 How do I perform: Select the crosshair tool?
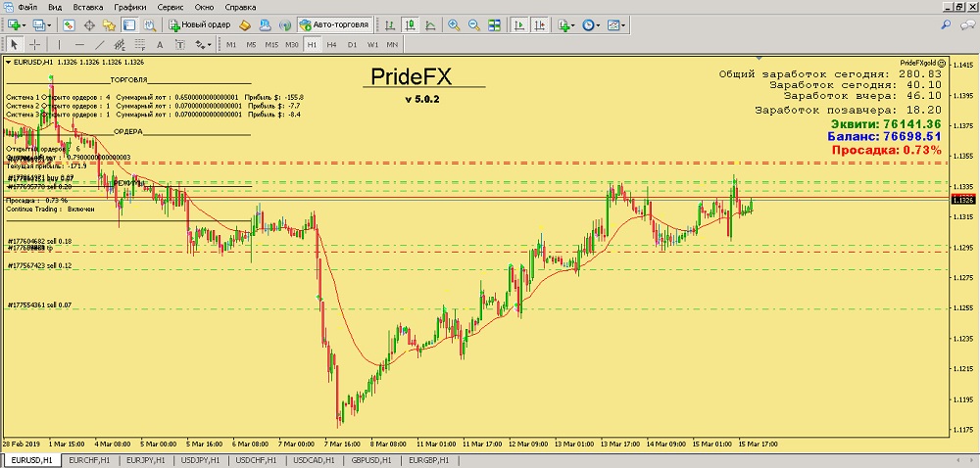(35, 44)
